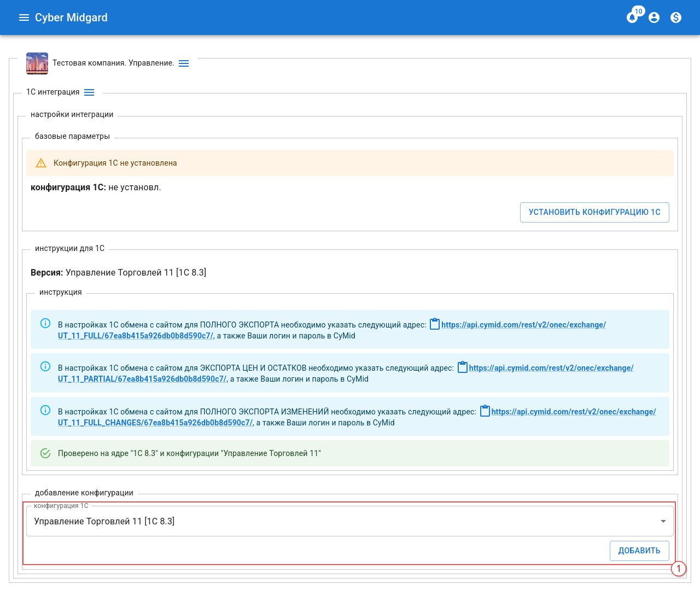This screenshot has width=700, height=596.
Task: Open the full changes export URL link
Action: coord(573,412)
